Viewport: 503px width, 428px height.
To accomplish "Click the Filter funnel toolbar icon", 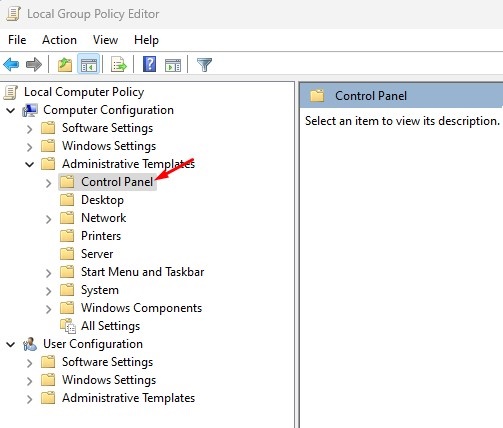I will click(204, 65).
